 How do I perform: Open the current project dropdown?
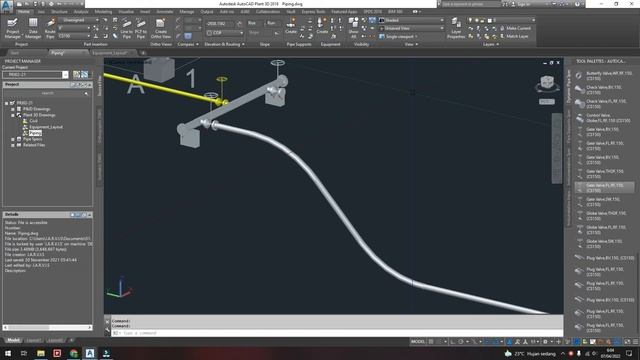coord(65,75)
